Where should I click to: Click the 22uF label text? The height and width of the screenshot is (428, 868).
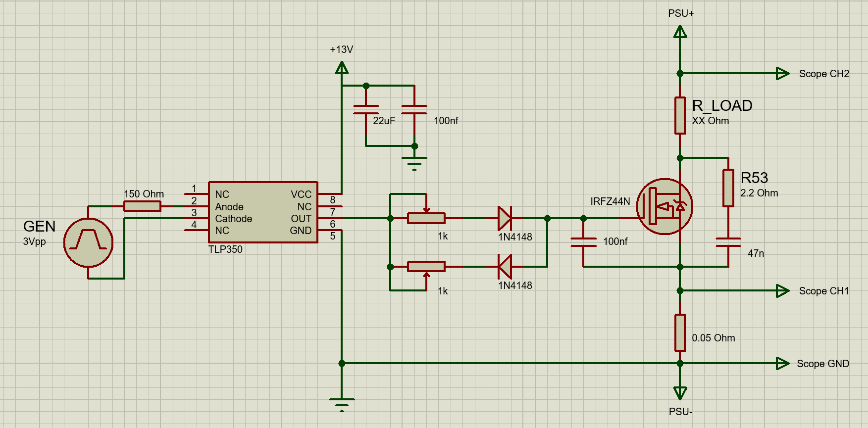[x=384, y=121]
